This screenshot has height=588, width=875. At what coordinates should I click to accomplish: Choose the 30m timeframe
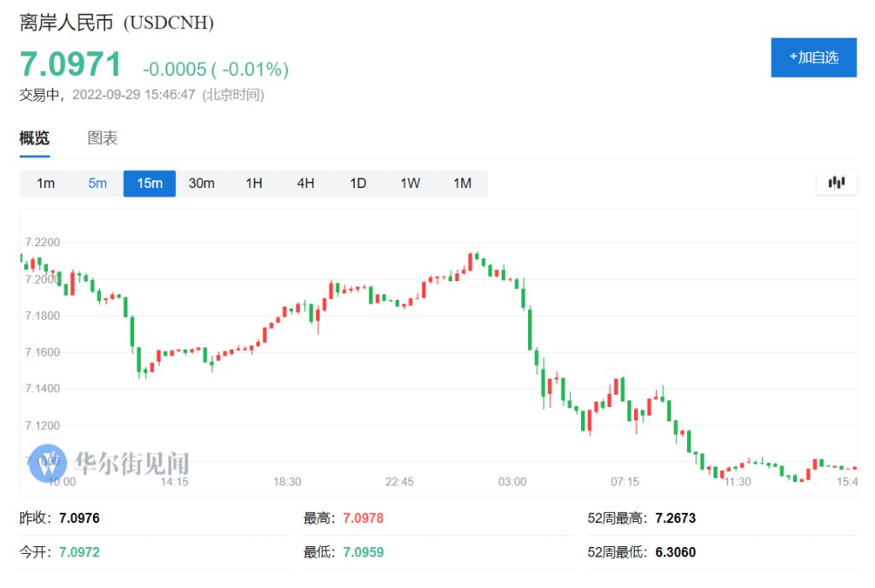coord(202,184)
